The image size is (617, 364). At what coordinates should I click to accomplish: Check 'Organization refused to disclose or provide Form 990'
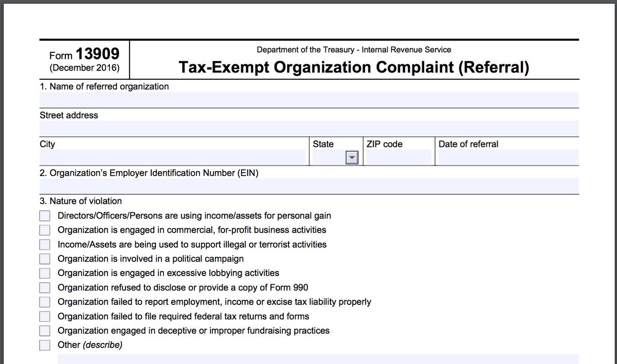(x=44, y=287)
